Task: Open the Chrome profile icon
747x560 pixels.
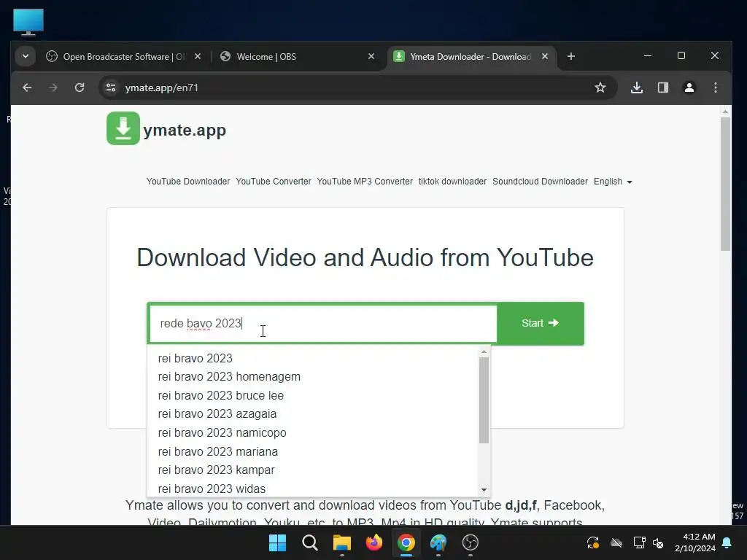Action: coord(689,87)
